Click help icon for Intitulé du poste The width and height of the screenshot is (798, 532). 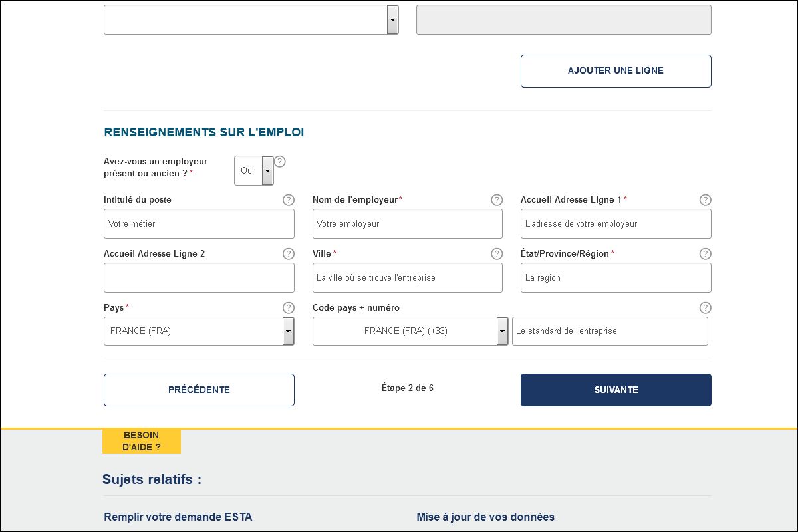point(289,200)
